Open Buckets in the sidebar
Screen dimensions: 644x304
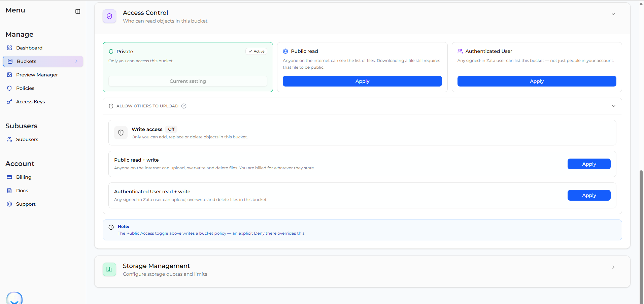pos(43,61)
